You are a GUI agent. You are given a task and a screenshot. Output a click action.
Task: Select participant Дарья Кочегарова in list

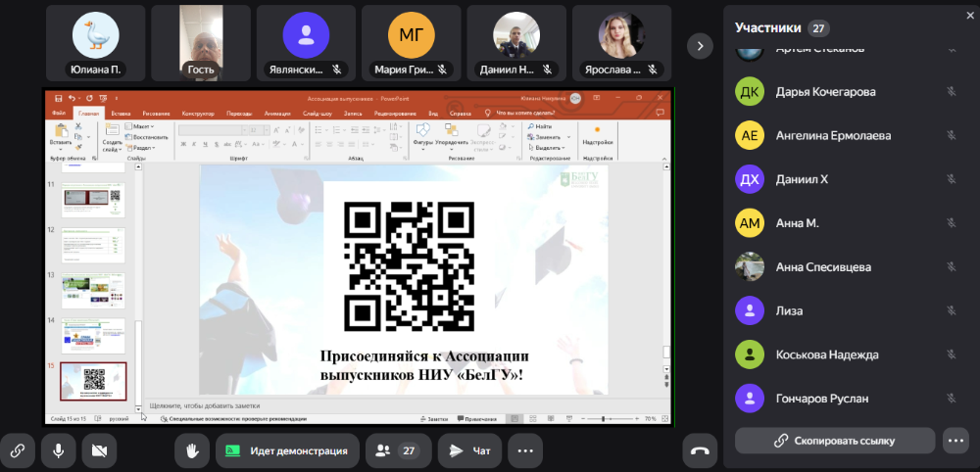coord(847,92)
